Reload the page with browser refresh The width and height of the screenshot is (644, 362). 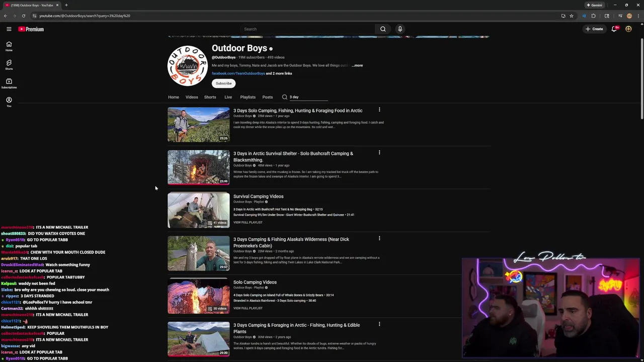point(23,16)
